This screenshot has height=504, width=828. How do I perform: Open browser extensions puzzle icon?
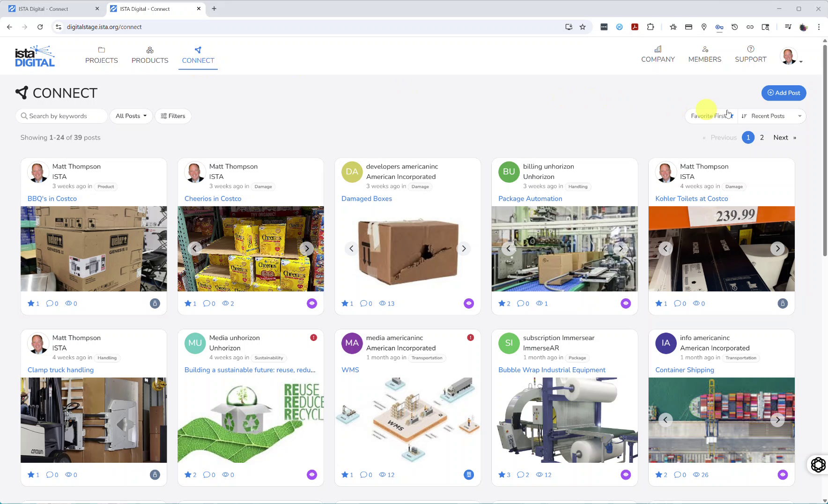click(x=651, y=27)
